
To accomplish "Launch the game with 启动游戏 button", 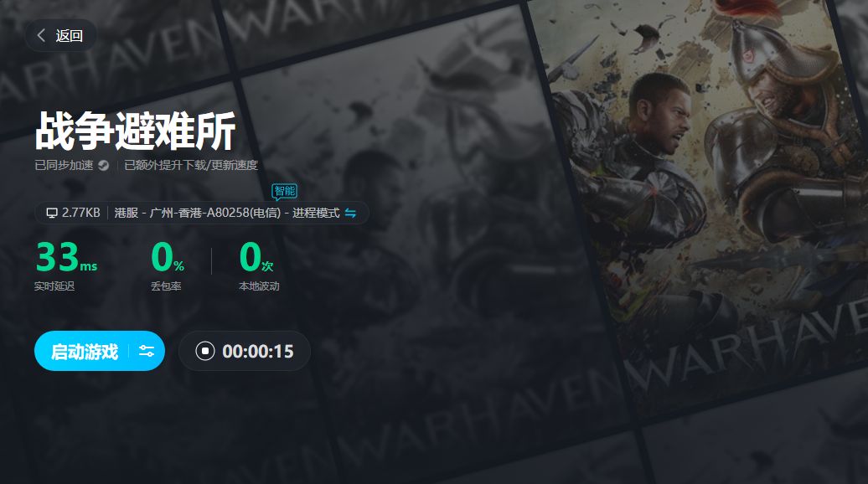I will click(x=85, y=351).
